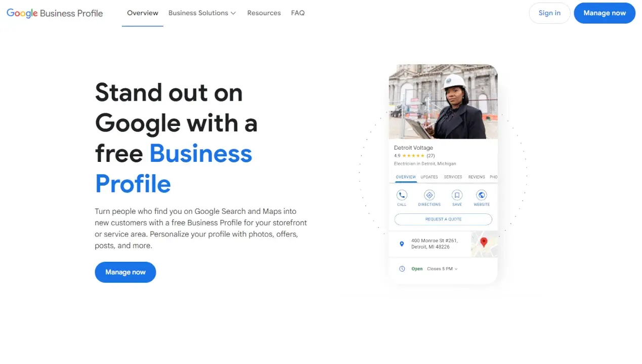This screenshot has width=642, height=364.
Task: Click the blue location pin icon
Action: [x=402, y=244]
